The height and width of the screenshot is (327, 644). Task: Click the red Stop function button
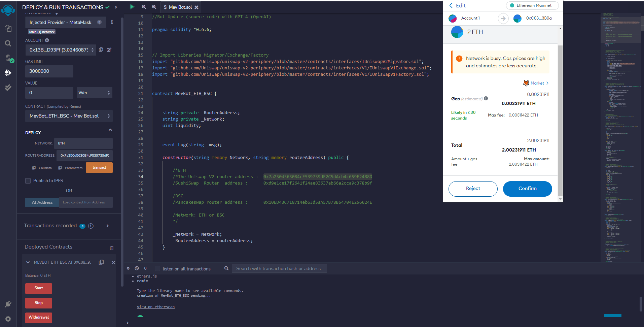39,303
